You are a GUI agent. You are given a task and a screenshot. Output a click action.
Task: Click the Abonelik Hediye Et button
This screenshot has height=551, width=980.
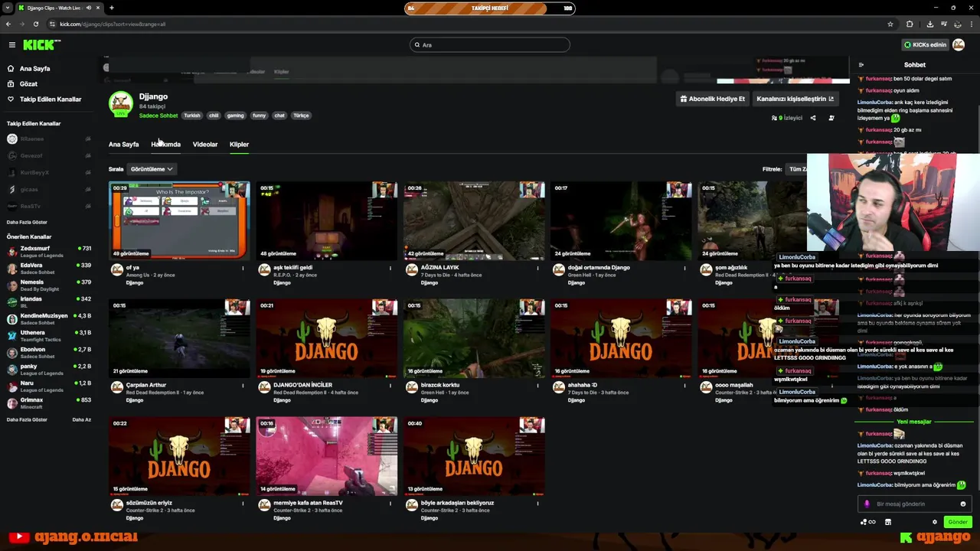[x=713, y=99]
